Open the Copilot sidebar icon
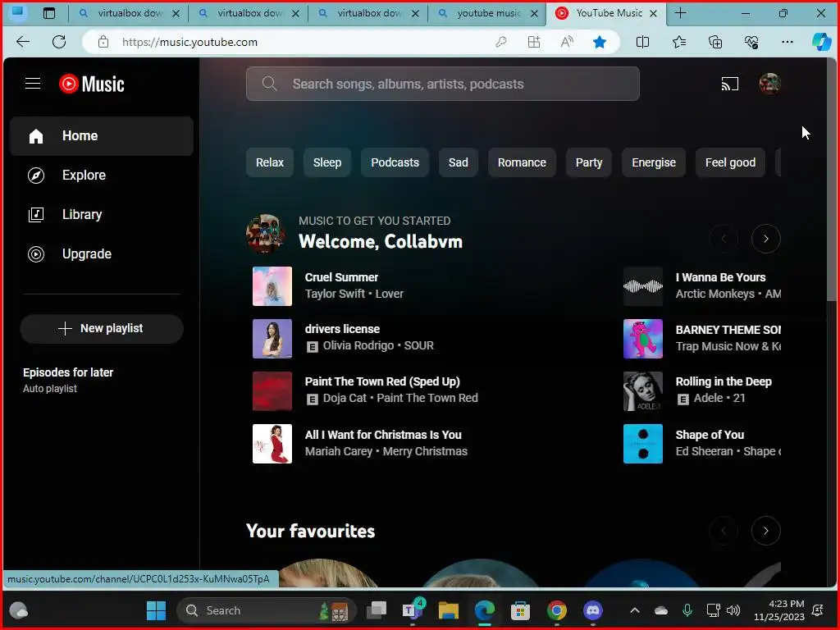 click(821, 42)
